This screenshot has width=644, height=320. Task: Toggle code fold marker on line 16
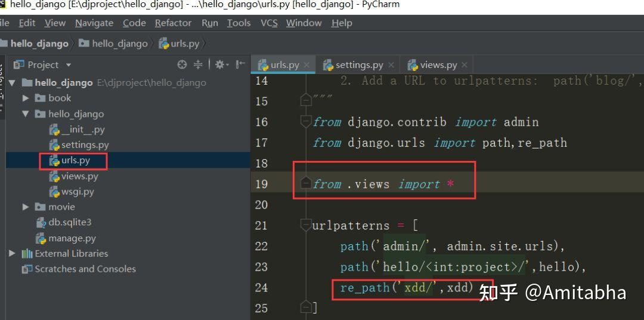tap(306, 122)
